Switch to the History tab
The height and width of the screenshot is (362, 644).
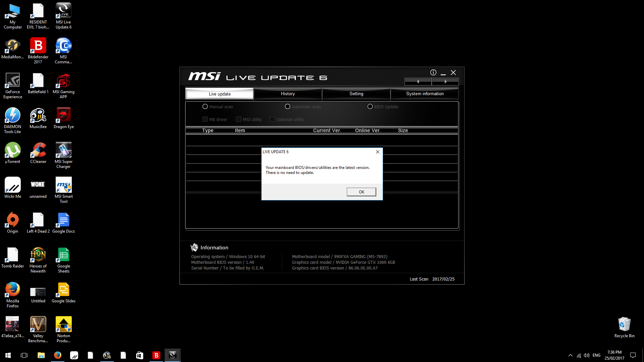click(x=288, y=94)
